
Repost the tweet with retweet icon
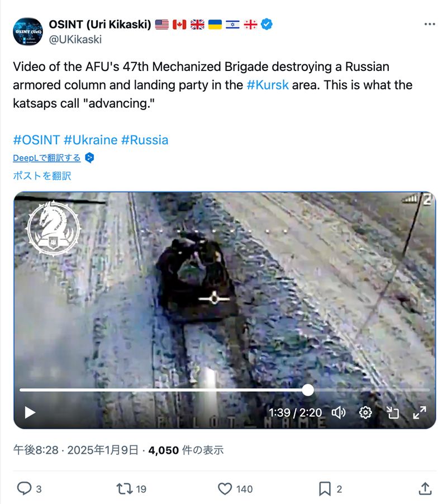click(124, 488)
